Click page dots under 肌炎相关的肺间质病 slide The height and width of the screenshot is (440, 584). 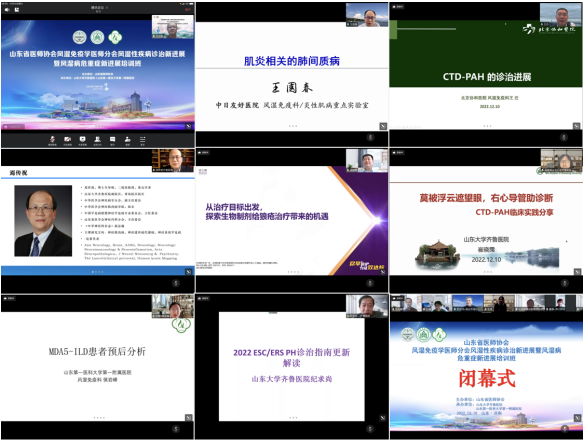click(x=293, y=126)
